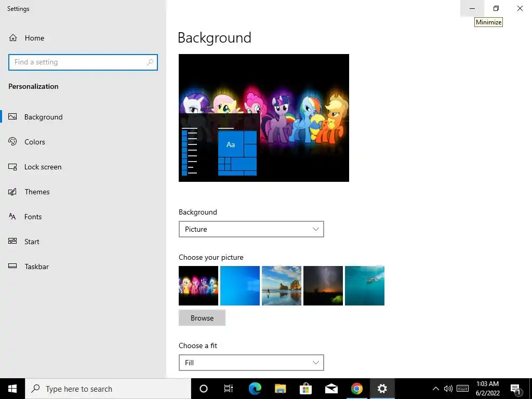The height and width of the screenshot is (399, 532).
Task: Click the Type here to search box
Action: pyautogui.click(x=108, y=389)
